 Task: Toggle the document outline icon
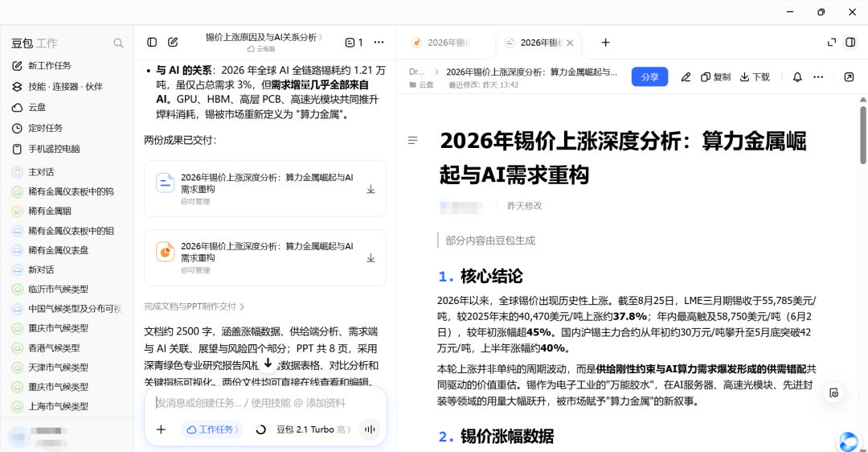pyautogui.click(x=412, y=141)
